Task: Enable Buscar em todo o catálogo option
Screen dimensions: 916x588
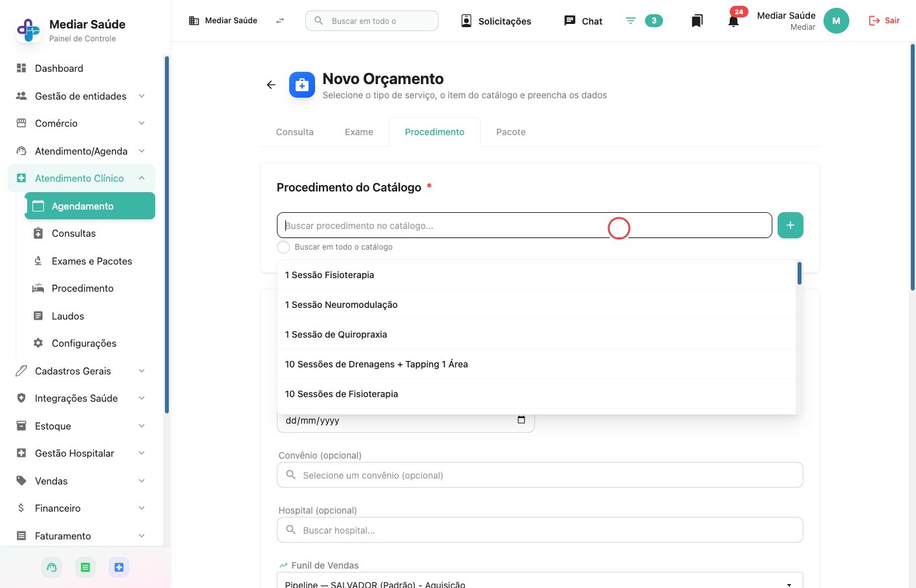Action: pyautogui.click(x=283, y=247)
